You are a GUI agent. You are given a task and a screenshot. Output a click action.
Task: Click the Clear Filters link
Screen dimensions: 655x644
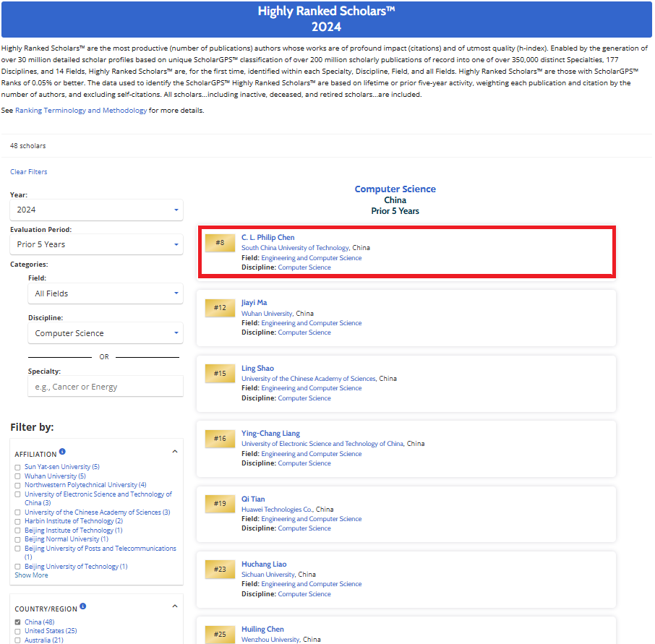coord(29,172)
